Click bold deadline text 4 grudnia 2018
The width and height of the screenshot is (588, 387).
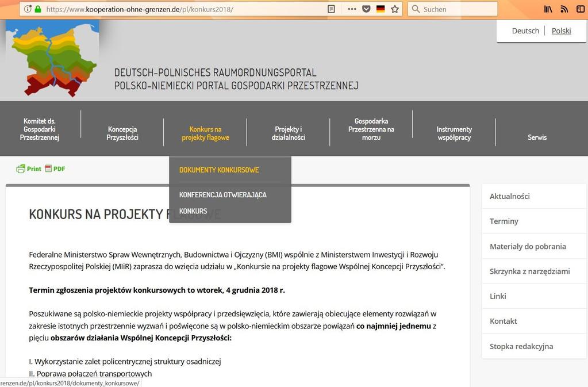pos(157,290)
